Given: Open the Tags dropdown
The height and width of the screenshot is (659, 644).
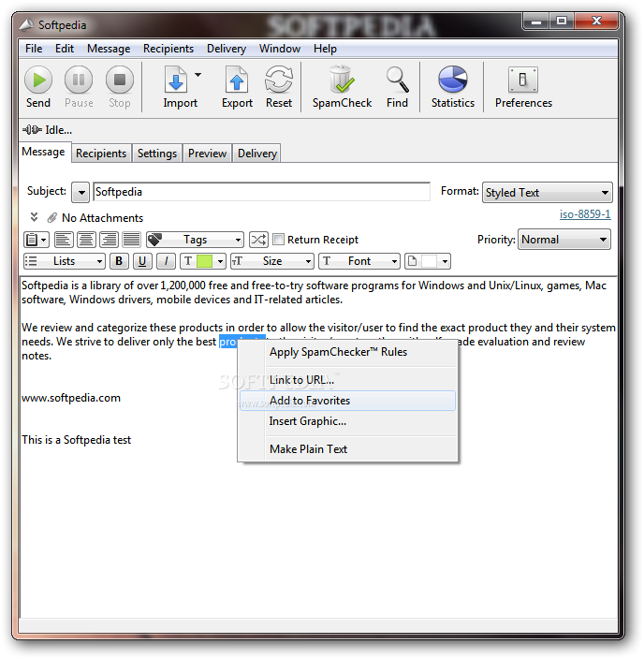Looking at the screenshot, I should point(195,240).
